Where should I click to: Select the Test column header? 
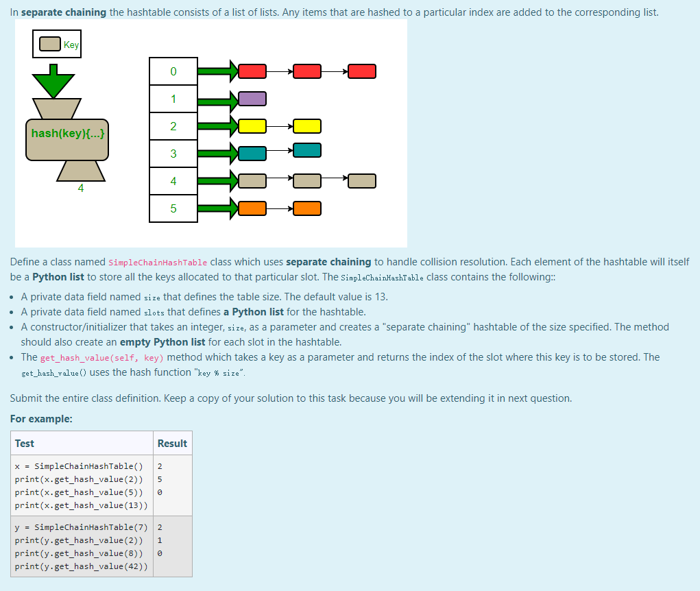(25, 443)
